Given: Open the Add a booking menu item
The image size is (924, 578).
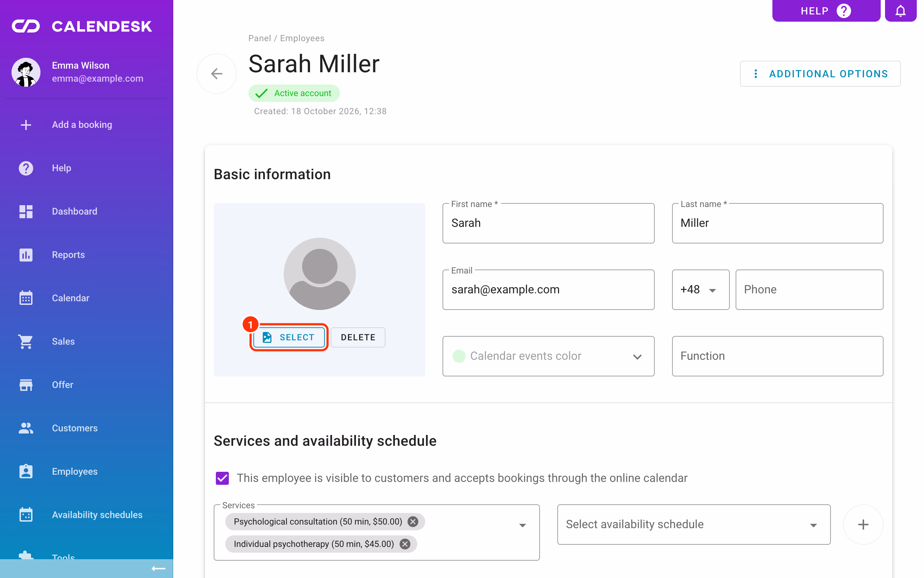Looking at the screenshot, I should click(87, 125).
